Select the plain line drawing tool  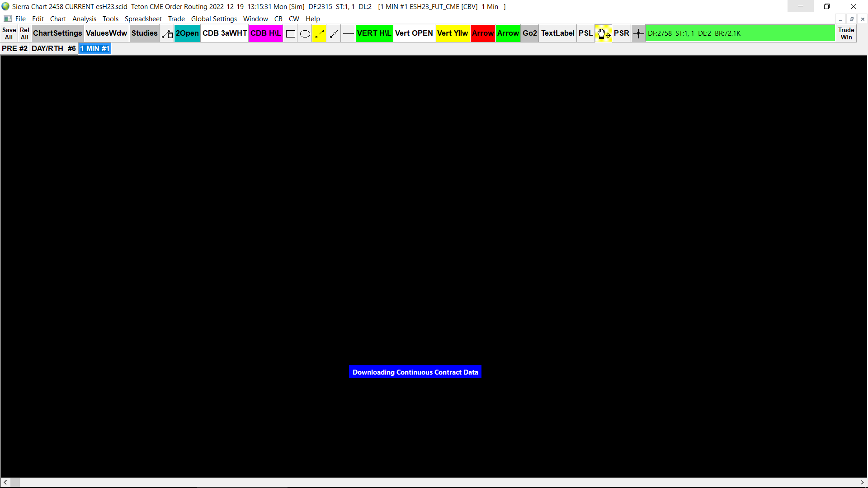coord(334,33)
